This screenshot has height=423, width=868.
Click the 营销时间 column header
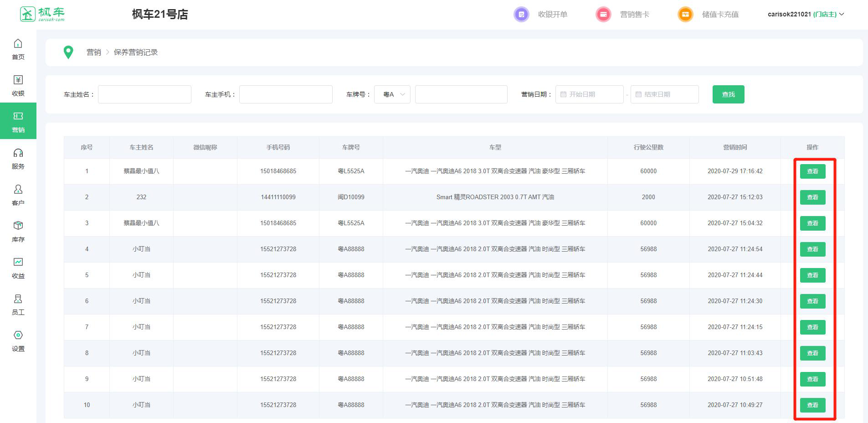point(735,147)
